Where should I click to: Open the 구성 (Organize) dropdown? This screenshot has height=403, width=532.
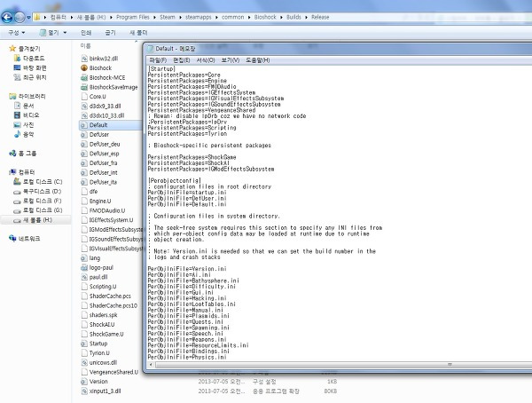[16, 33]
